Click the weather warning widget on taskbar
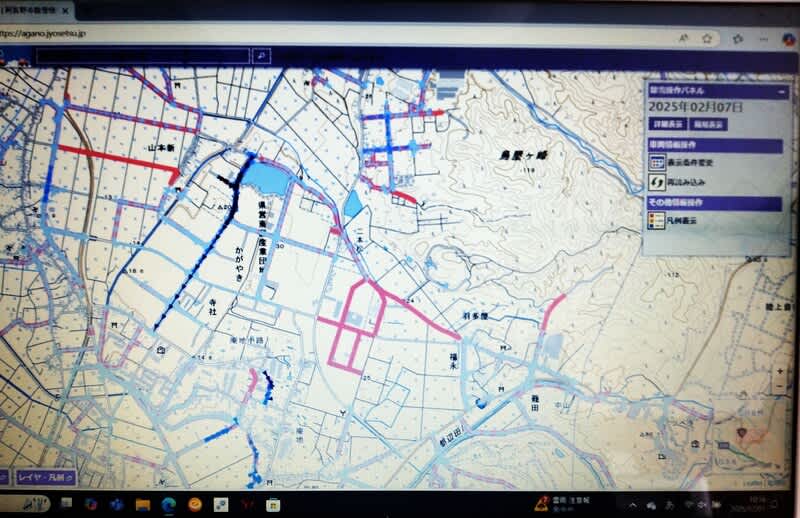Viewport: 800px width, 518px height. 561,504
